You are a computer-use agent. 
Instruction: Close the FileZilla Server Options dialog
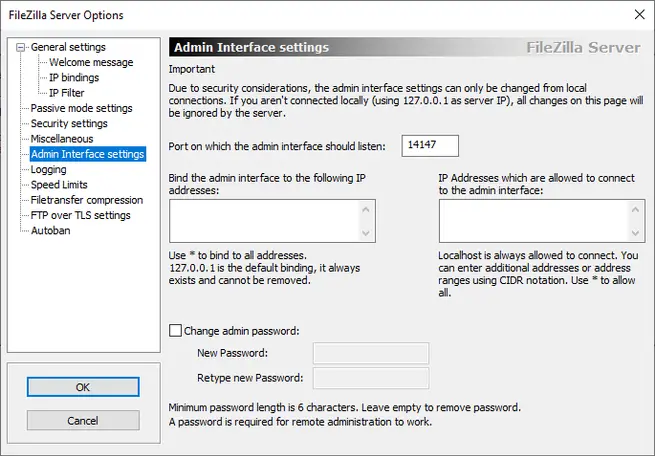pyautogui.click(x=638, y=14)
